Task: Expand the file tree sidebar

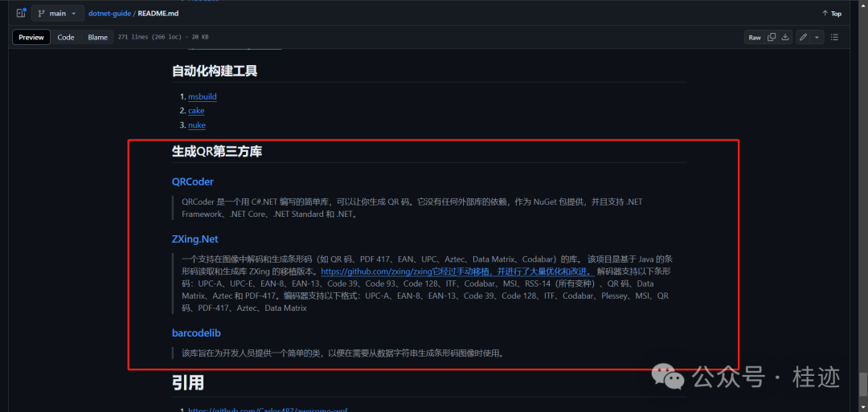Action: click(x=21, y=14)
